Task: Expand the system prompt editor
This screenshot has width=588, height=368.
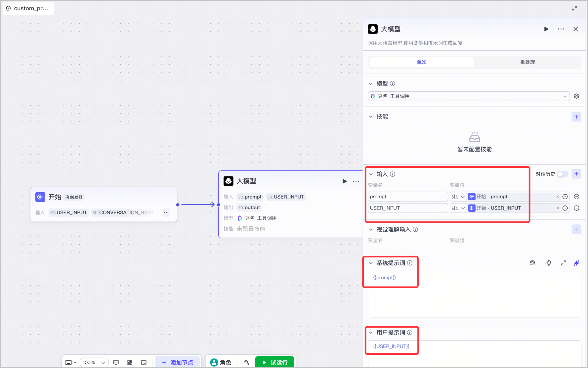Action: pyautogui.click(x=563, y=263)
